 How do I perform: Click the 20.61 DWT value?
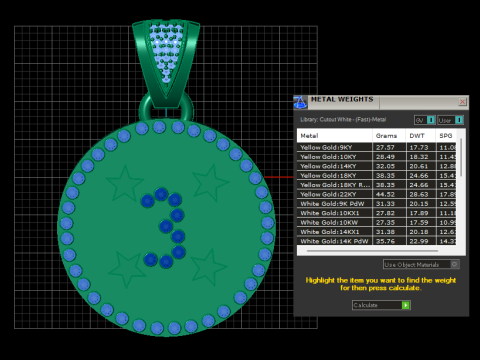pos(419,166)
